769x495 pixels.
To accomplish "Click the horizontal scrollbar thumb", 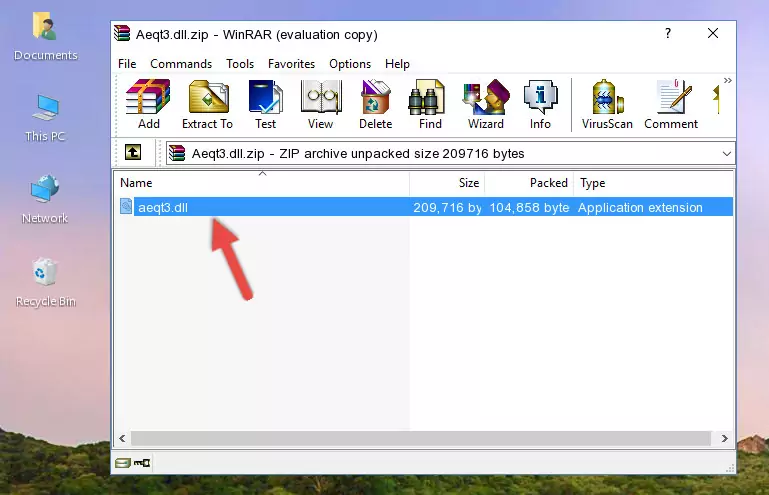I will pos(421,438).
